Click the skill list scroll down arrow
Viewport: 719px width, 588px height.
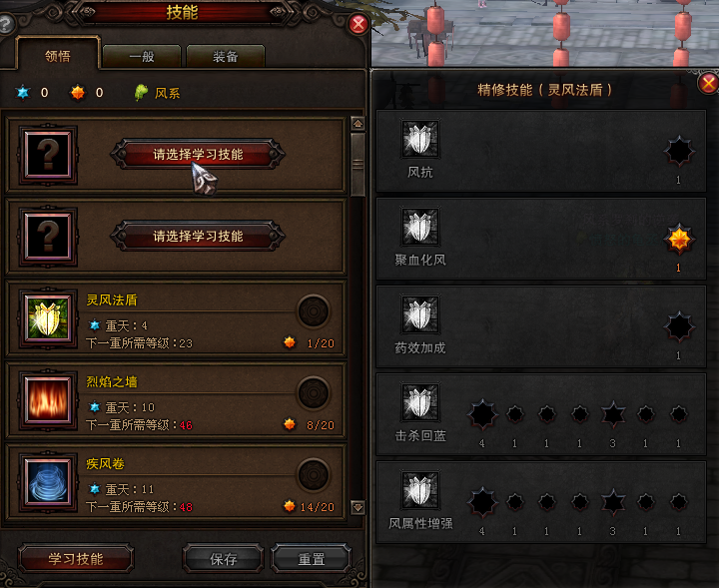(358, 507)
